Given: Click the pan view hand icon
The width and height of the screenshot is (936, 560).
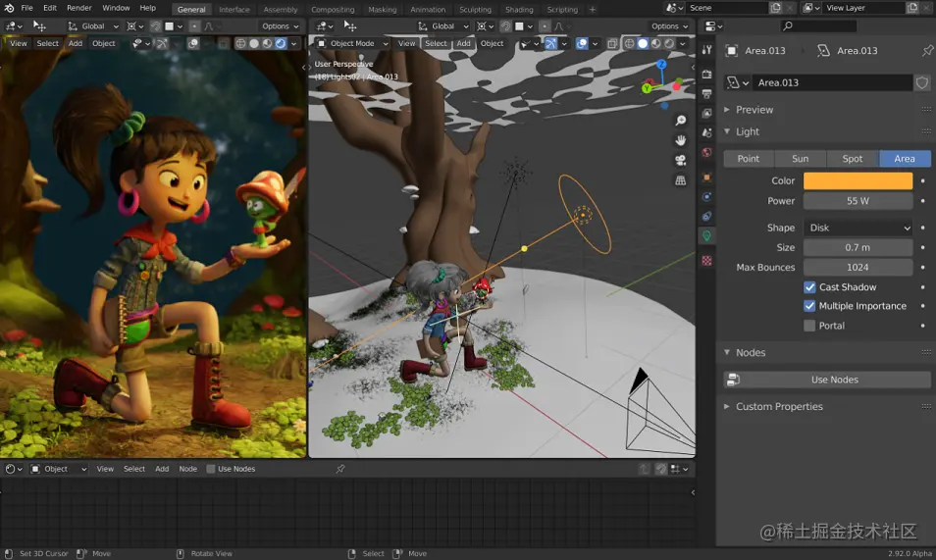Looking at the screenshot, I should [681, 140].
